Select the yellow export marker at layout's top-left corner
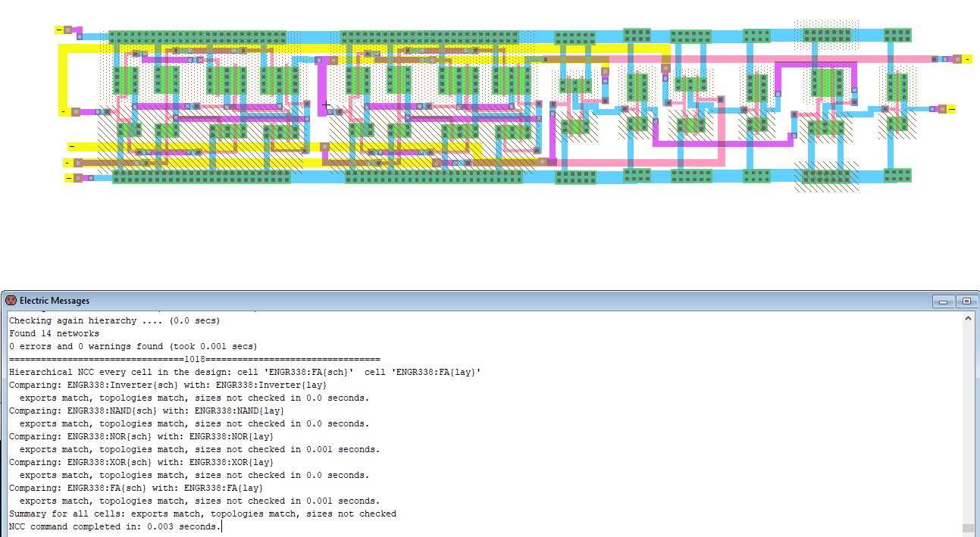The image size is (980, 537). (59, 30)
